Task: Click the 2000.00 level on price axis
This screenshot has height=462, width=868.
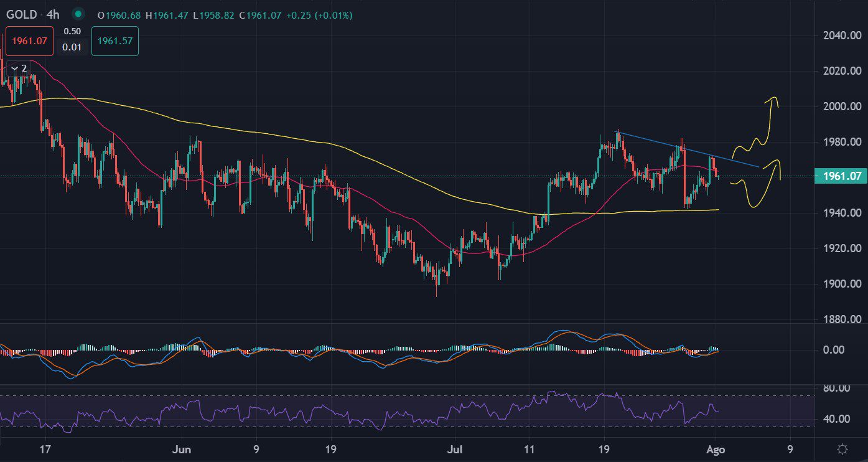Action: [836, 106]
